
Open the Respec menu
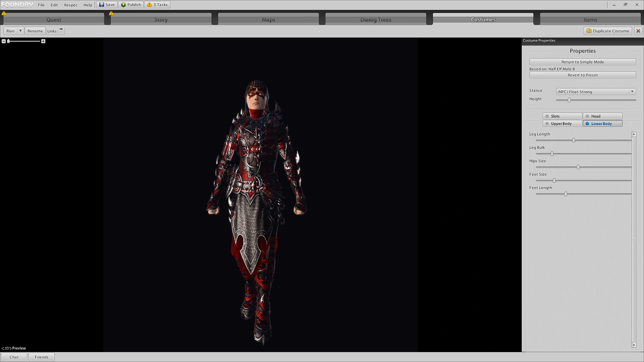pyautogui.click(x=70, y=5)
